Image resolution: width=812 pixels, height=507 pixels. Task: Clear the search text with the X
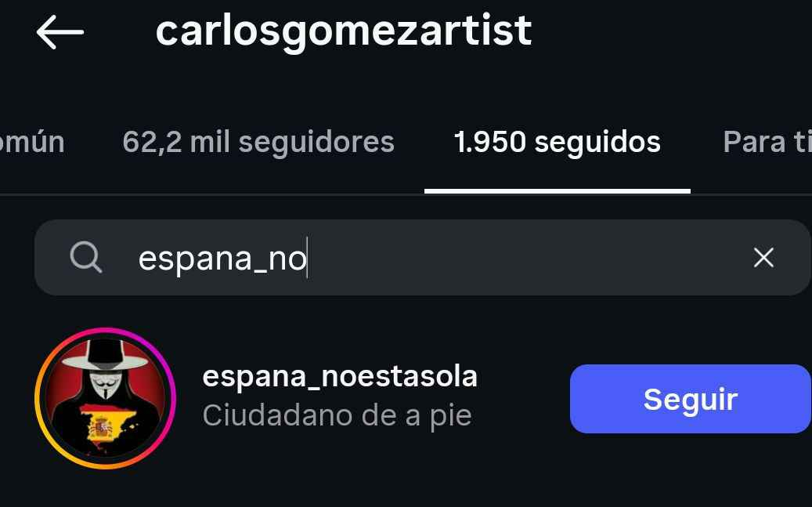pyautogui.click(x=763, y=257)
